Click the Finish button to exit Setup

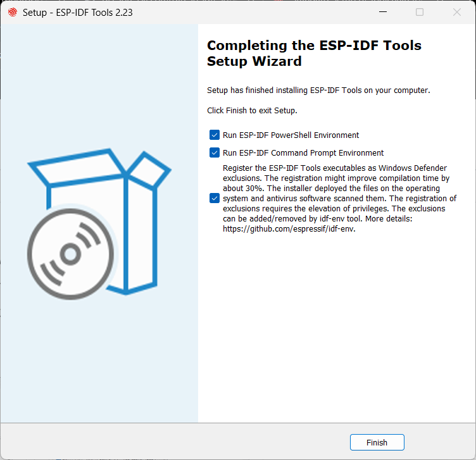(377, 442)
